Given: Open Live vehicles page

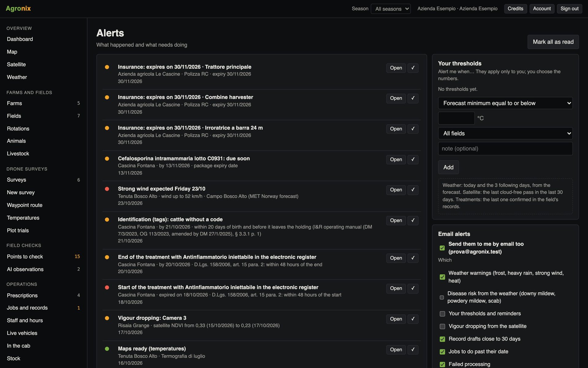Looking at the screenshot, I should [x=22, y=333].
